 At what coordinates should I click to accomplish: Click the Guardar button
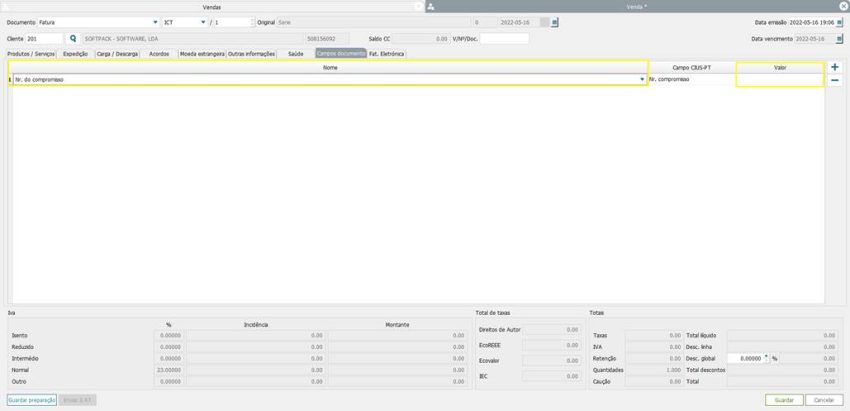784,400
